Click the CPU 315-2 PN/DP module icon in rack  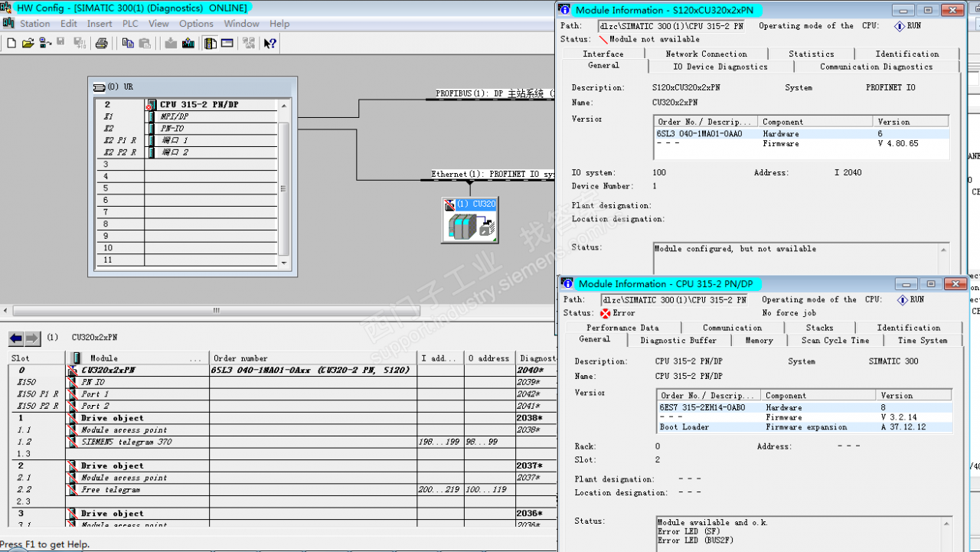tap(152, 105)
